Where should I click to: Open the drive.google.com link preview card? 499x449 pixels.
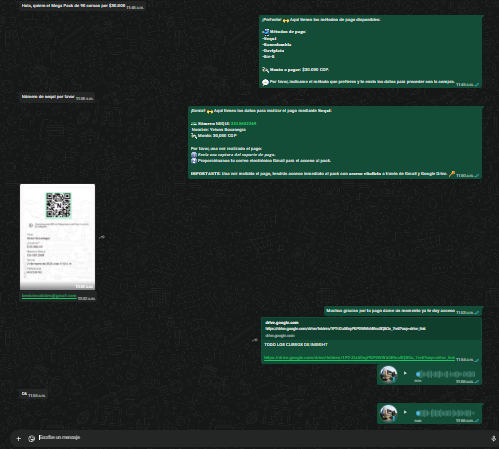coord(371,329)
